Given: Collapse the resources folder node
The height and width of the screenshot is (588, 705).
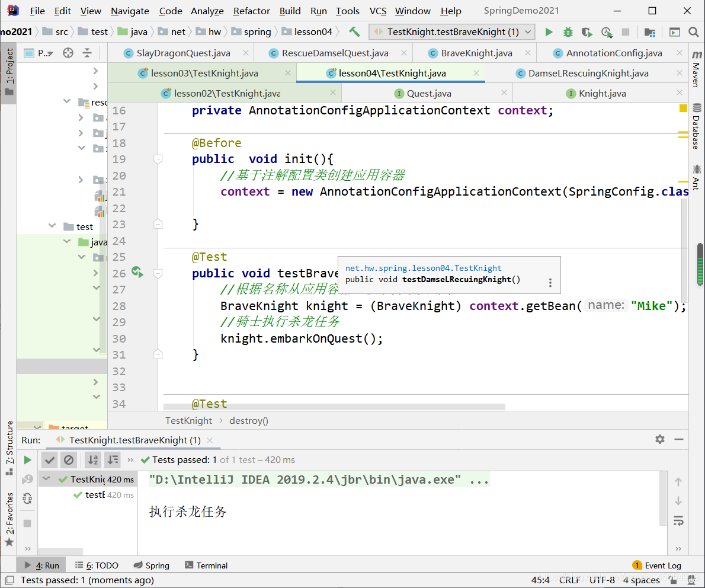Looking at the screenshot, I should point(67,102).
